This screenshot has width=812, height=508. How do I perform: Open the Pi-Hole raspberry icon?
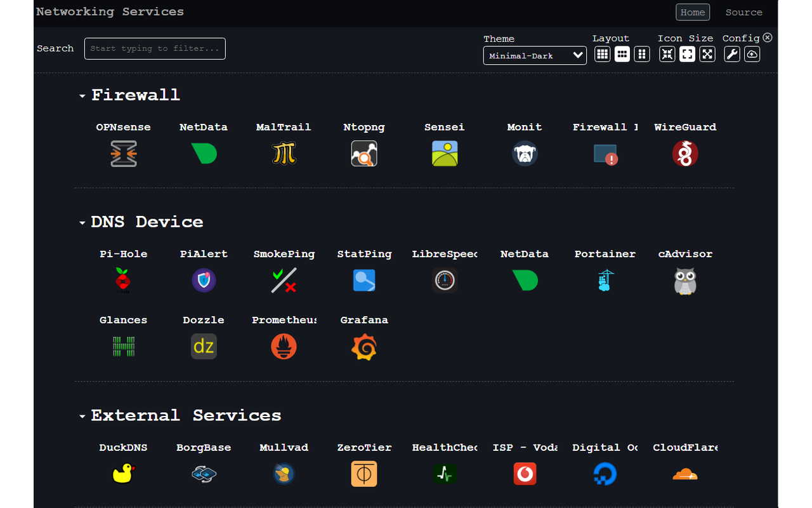(124, 280)
